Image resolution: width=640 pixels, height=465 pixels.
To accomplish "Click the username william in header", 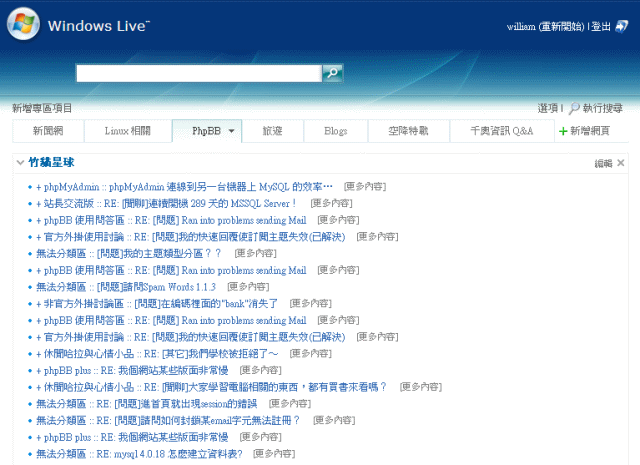I will (x=521, y=27).
